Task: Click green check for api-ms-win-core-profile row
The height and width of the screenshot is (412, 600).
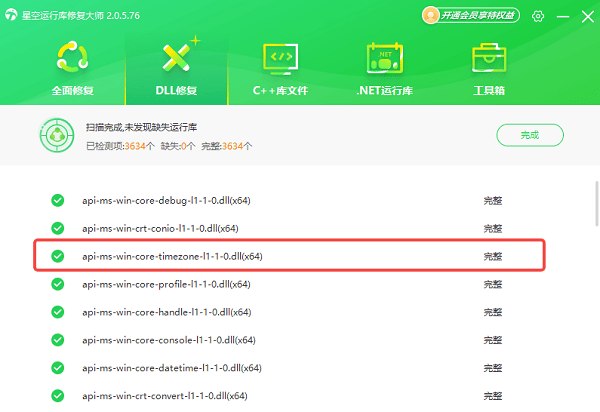Action: [x=58, y=284]
